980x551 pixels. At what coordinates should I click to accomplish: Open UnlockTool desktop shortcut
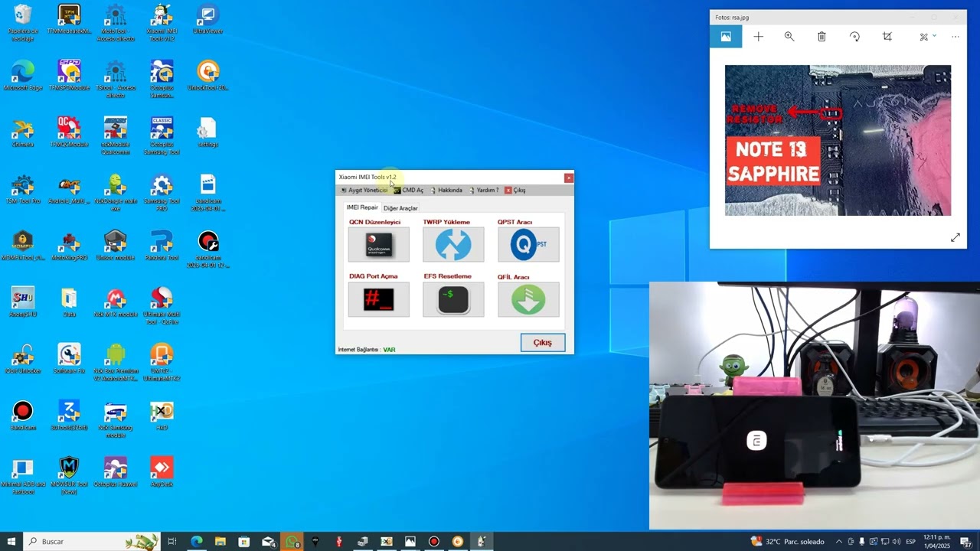tap(207, 76)
